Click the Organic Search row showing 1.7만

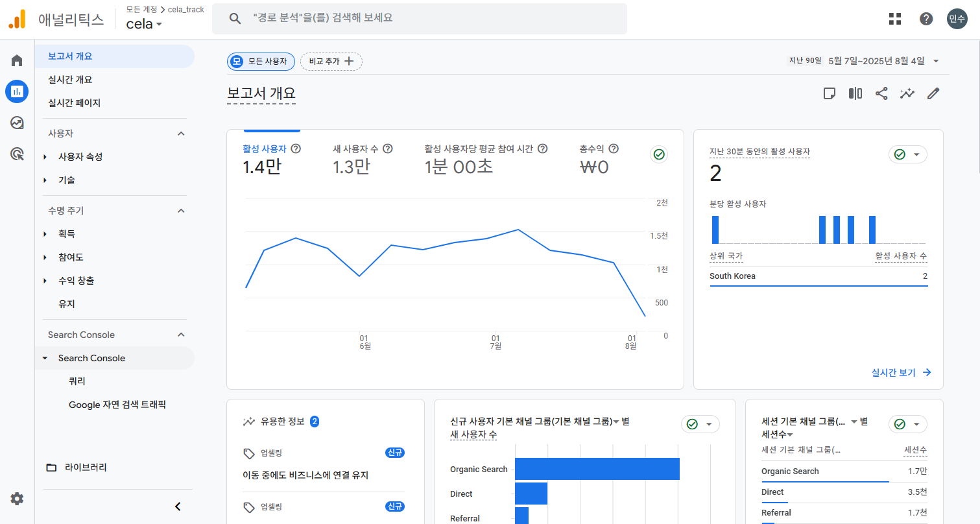(844, 471)
